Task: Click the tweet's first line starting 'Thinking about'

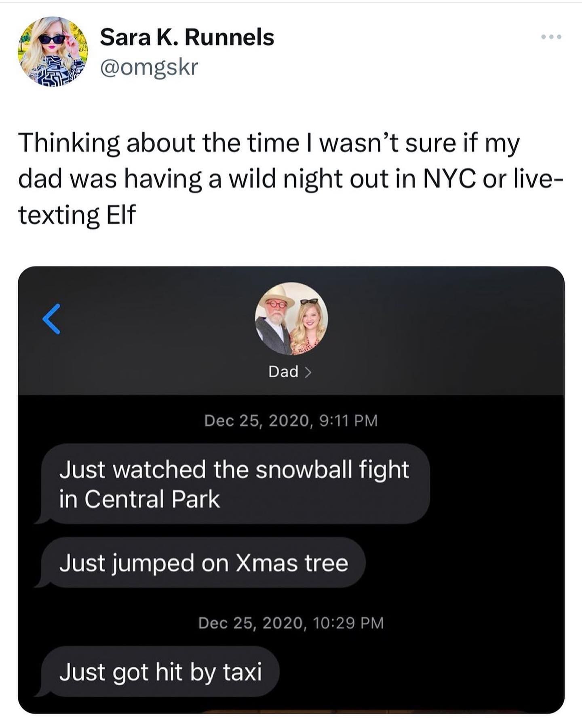Action: point(269,143)
